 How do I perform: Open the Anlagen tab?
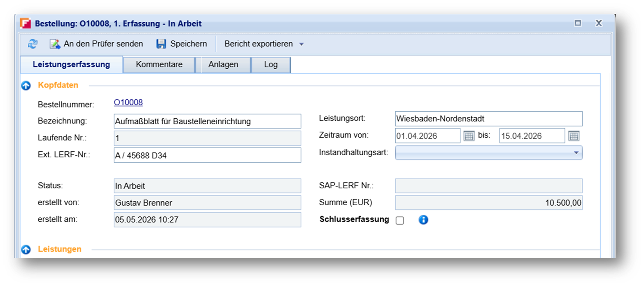pyautogui.click(x=223, y=65)
